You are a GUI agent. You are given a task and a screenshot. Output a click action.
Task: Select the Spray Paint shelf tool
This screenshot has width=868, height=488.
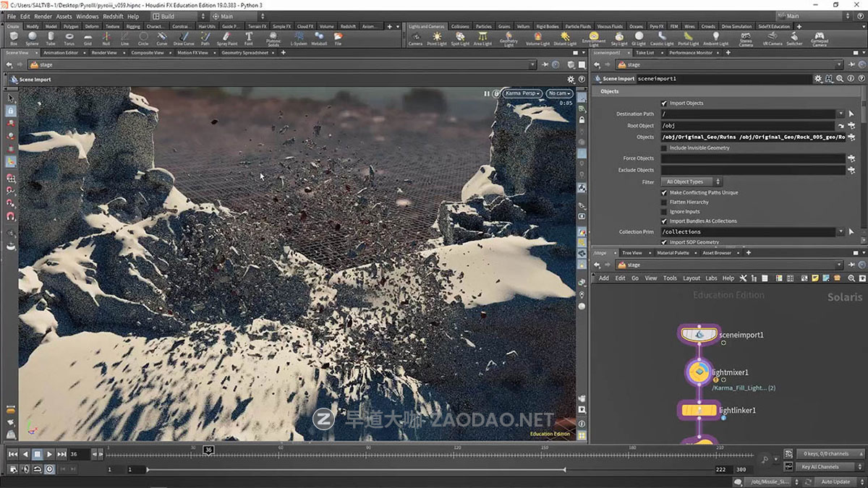point(227,38)
